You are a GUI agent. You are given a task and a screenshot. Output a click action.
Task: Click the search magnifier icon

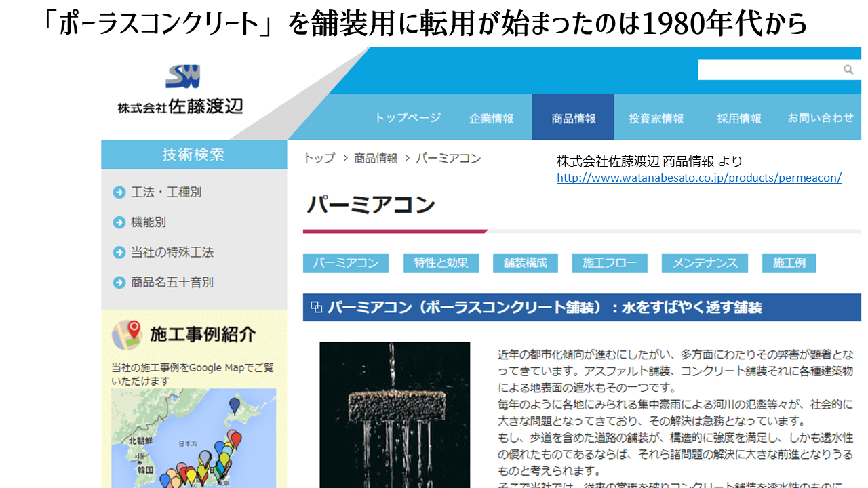tap(848, 70)
